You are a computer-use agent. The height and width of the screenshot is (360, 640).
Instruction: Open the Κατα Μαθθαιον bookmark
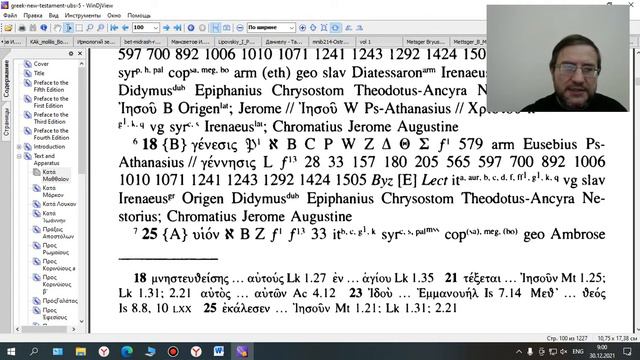pyautogui.click(x=56, y=176)
